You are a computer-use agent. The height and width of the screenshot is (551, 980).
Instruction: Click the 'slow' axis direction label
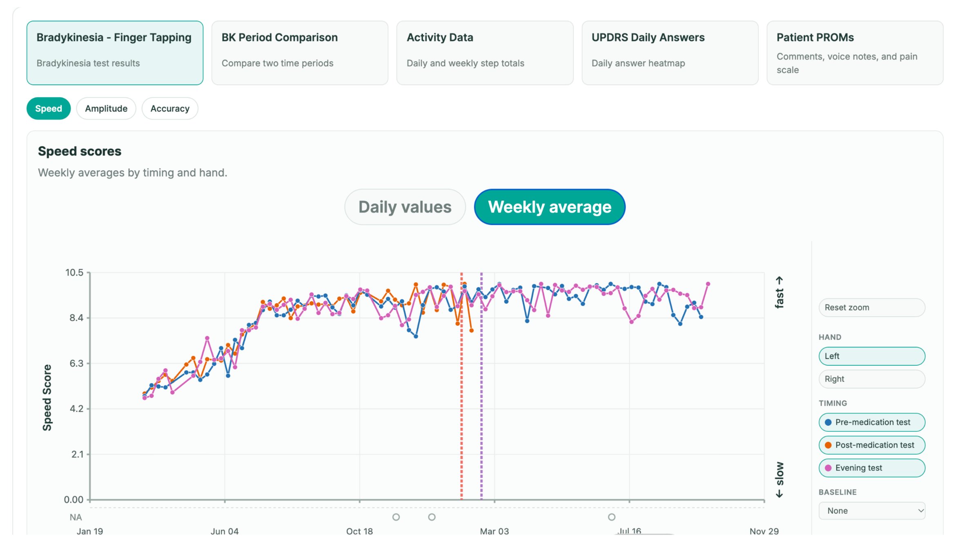pos(779,480)
